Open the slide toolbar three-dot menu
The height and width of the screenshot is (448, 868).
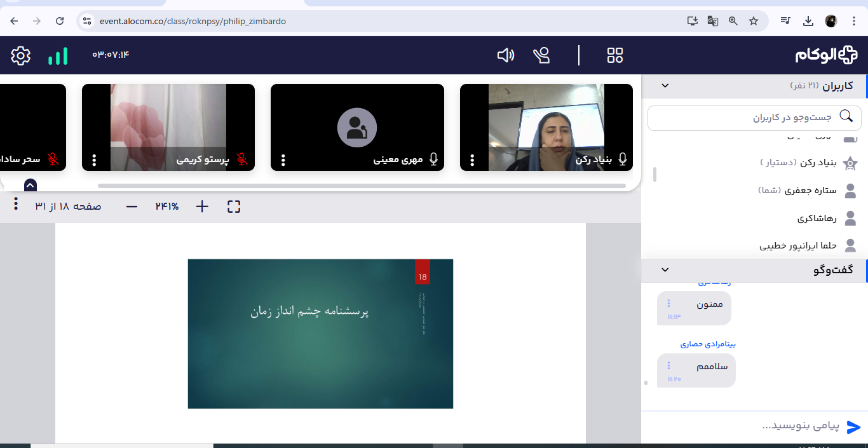(16, 205)
